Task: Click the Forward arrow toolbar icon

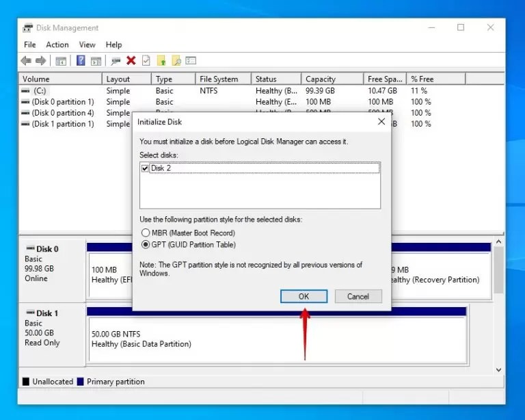Action: (40, 61)
